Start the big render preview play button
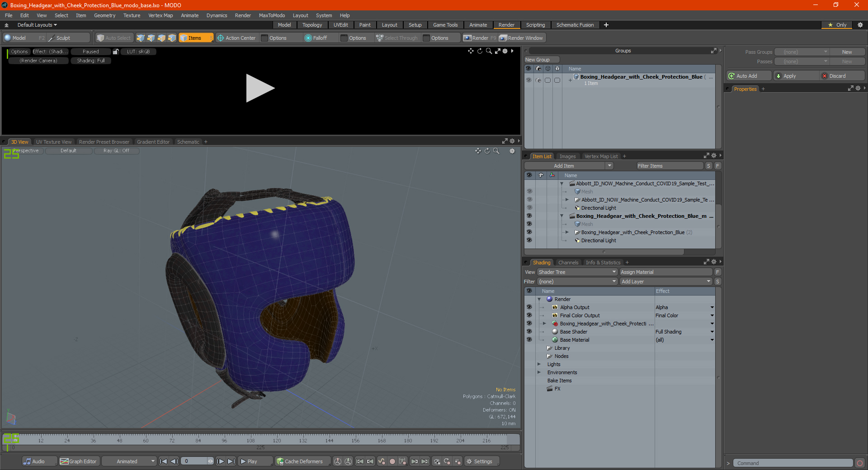 click(x=260, y=88)
